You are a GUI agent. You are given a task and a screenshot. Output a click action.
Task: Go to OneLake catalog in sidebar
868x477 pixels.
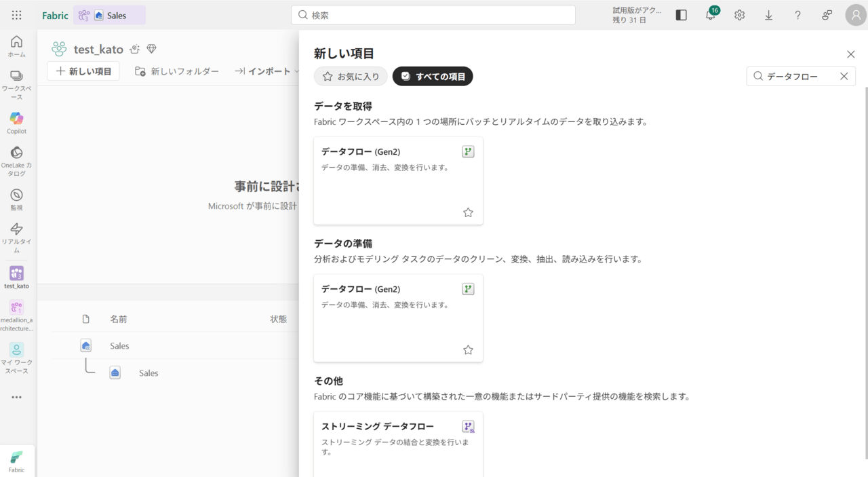click(16, 161)
